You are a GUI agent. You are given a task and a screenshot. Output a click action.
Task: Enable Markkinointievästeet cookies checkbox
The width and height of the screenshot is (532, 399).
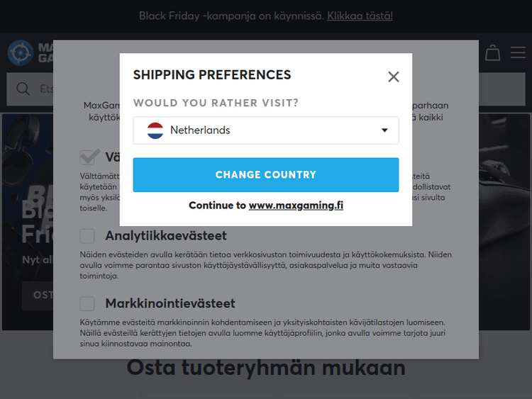point(87,304)
